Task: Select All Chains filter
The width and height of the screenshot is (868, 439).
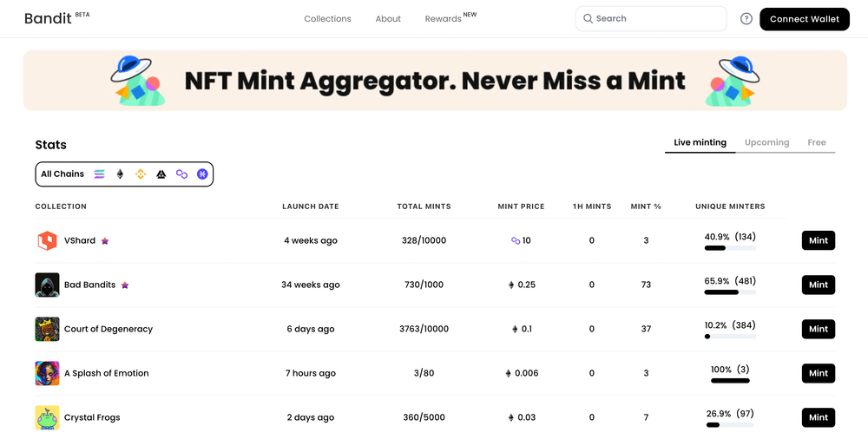Action: [62, 174]
